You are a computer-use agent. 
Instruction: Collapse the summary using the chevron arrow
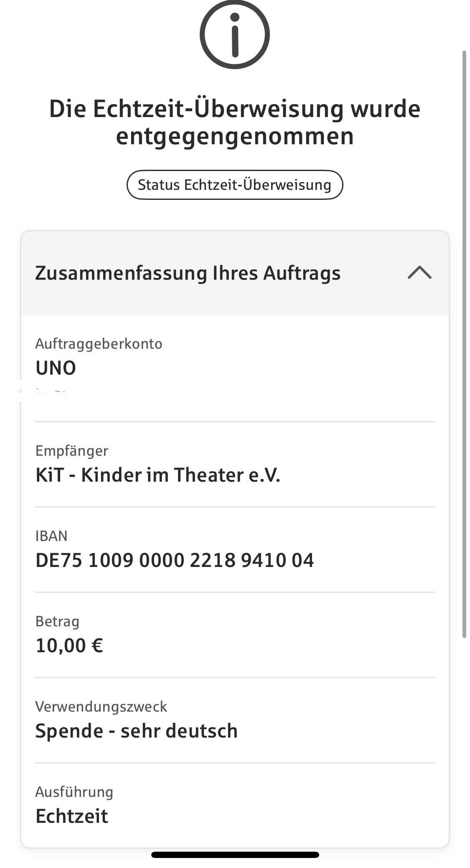[x=419, y=273]
